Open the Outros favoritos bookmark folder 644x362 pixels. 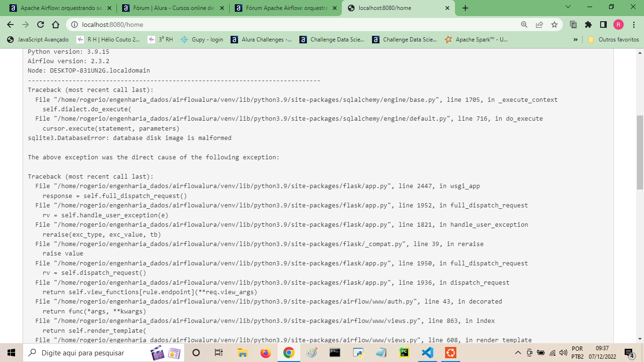point(613,40)
